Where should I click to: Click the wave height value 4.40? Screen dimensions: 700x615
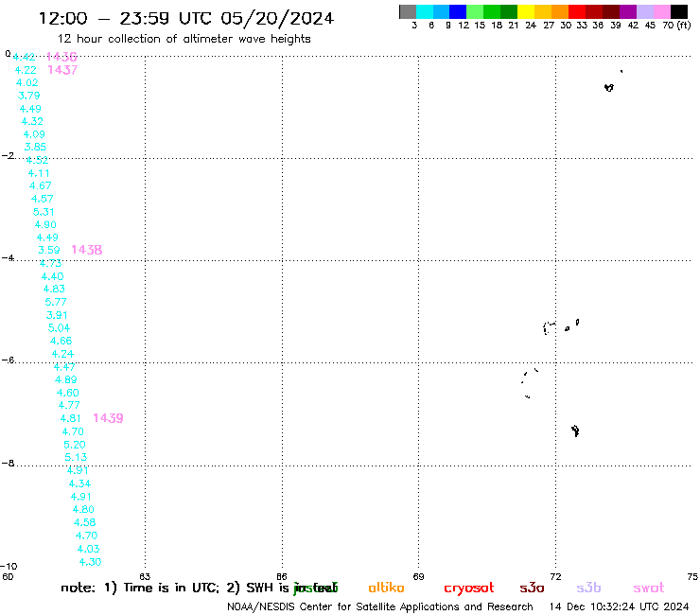pos(53,276)
